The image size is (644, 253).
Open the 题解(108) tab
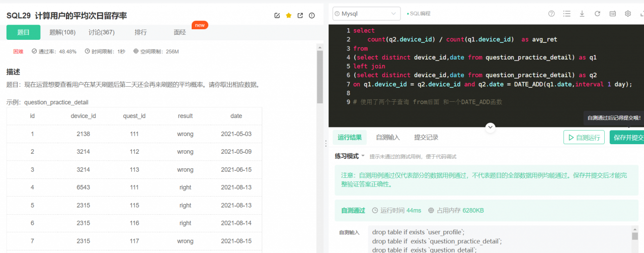tap(62, 32)
